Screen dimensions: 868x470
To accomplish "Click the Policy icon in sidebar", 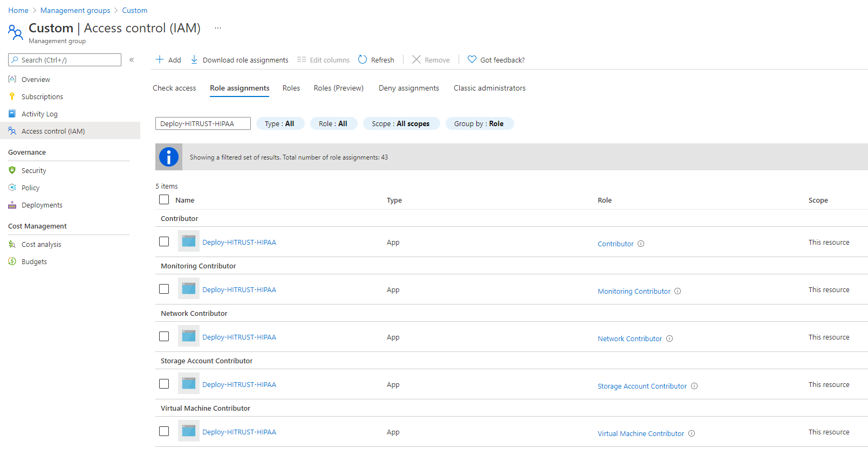I will point(12,188).
